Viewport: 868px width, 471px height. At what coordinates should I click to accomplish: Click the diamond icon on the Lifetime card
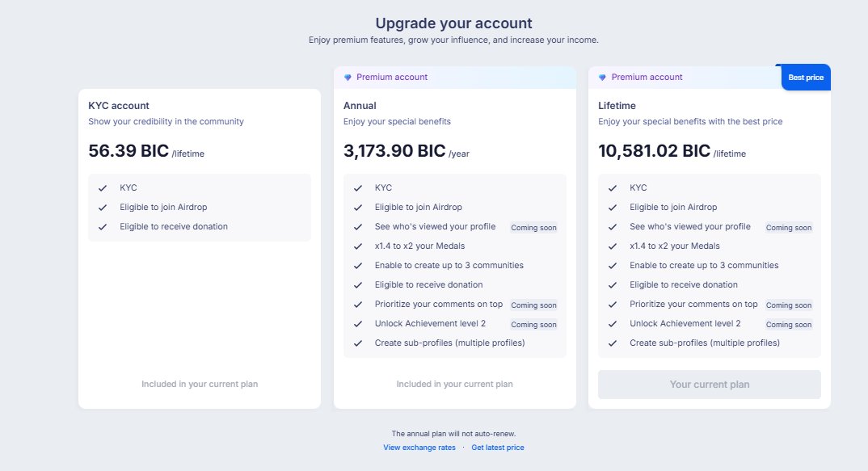pyautogui.click(x=602, y=78)
